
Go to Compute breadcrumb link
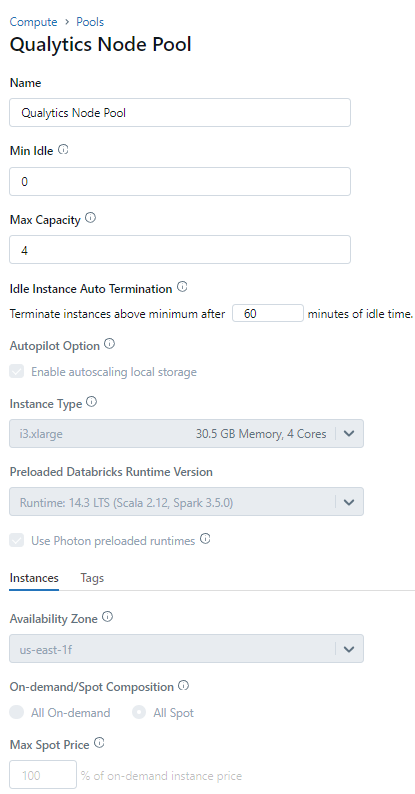[x=33, y=22]
